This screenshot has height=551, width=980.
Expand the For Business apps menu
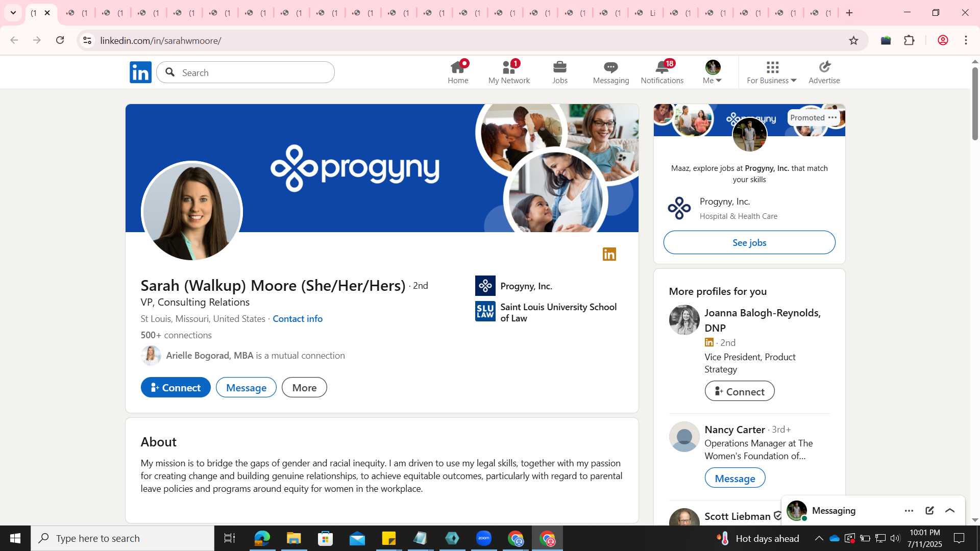tap(772, 72)
